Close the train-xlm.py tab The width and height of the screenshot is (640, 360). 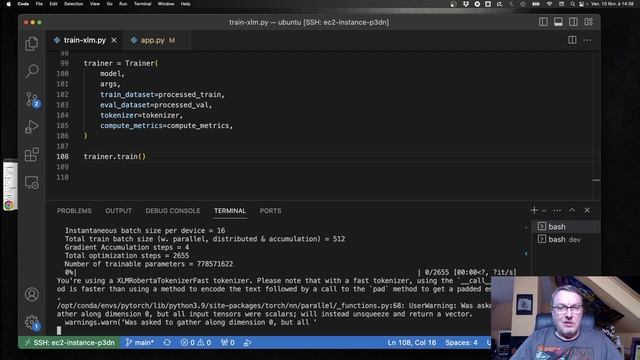point(114,40)
